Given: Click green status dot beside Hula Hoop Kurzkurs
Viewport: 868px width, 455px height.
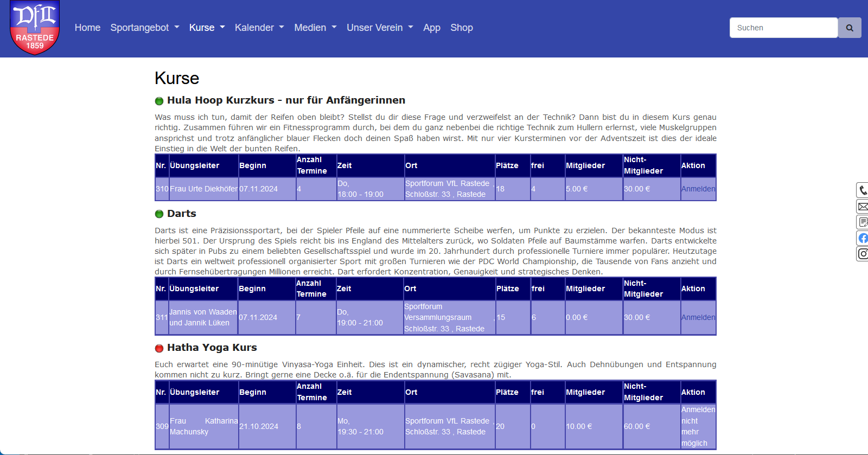Looking at the screenshot, I should point(159,101).
